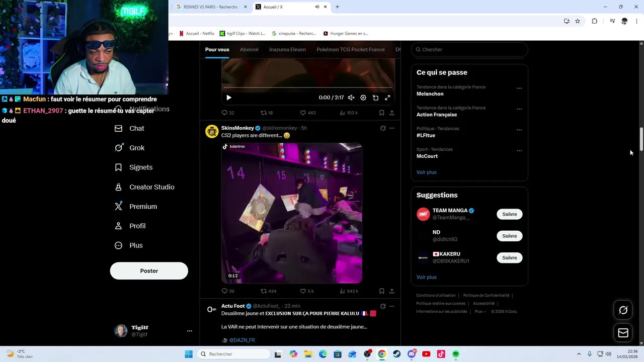Switch to RENNES VS PARIS browser tab

click(211, 7)
